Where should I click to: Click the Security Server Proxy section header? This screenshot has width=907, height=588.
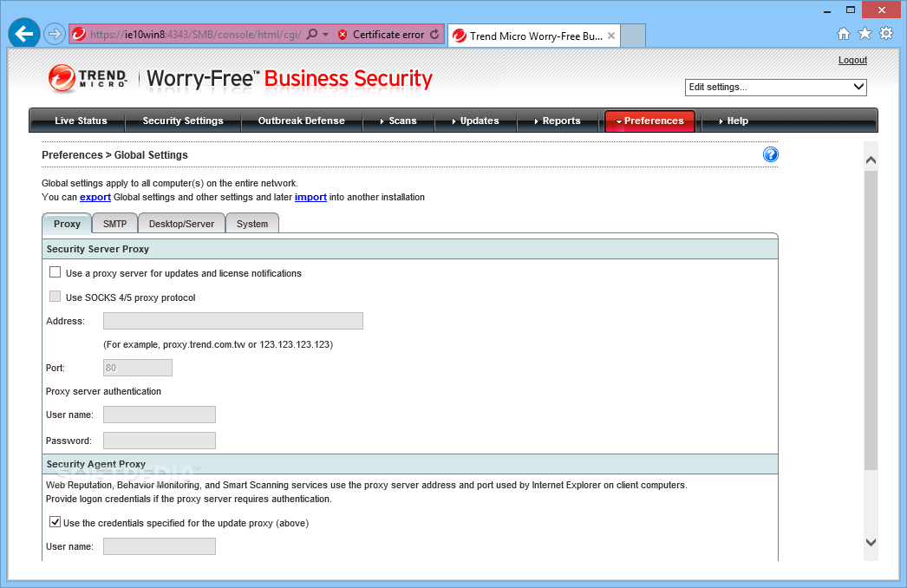pyautogui.click(x=410, y=249)
